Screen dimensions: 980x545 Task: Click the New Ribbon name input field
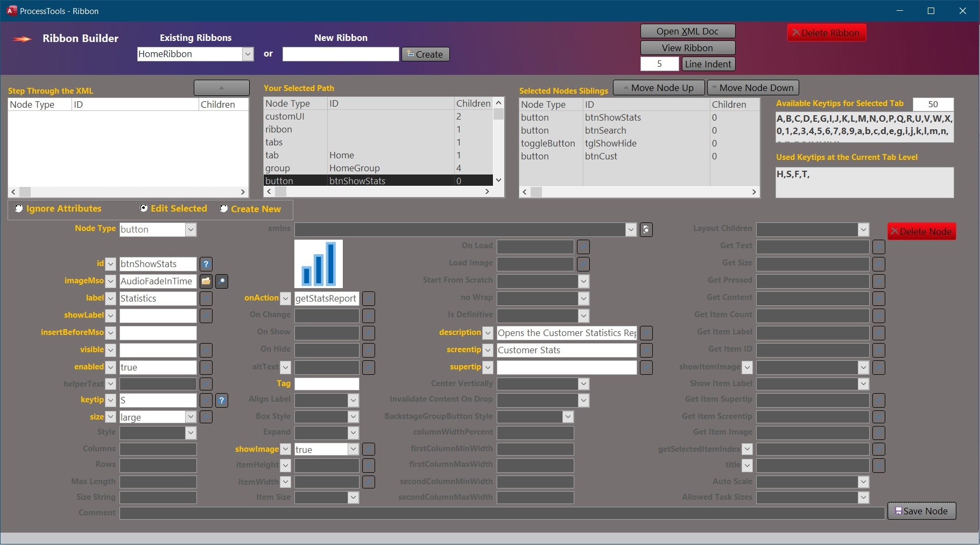[x=340, y=54]
